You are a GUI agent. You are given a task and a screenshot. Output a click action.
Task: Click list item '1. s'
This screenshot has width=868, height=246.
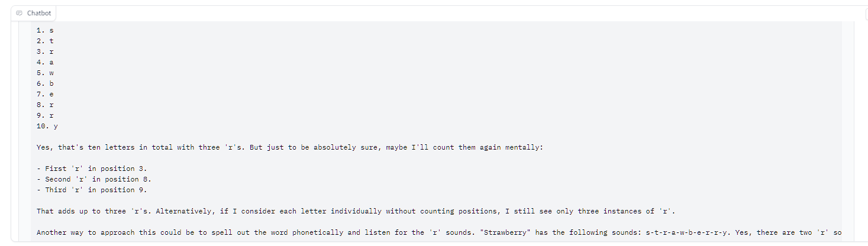[x=45, y=30]
